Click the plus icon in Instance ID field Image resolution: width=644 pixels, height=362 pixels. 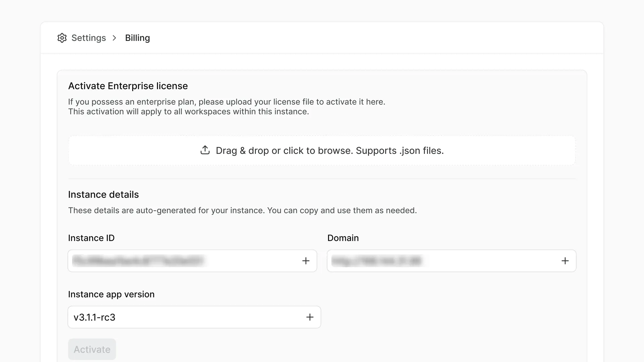tap(306, 261)
